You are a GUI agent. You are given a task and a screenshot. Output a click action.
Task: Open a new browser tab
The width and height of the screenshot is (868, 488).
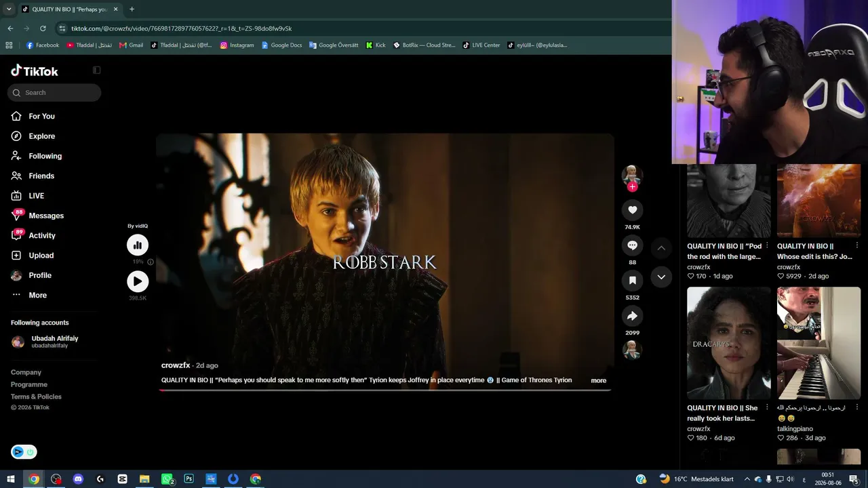[132, 9]
